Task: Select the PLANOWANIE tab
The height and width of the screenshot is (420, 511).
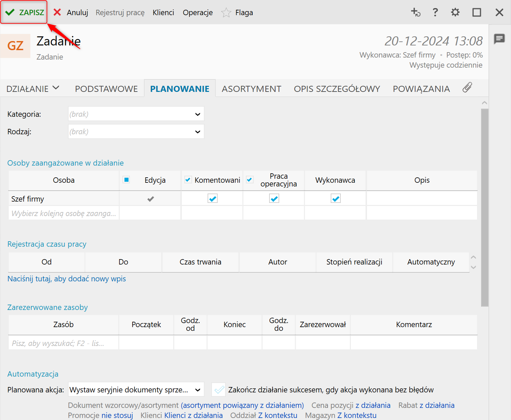Action: click(180, 89)
